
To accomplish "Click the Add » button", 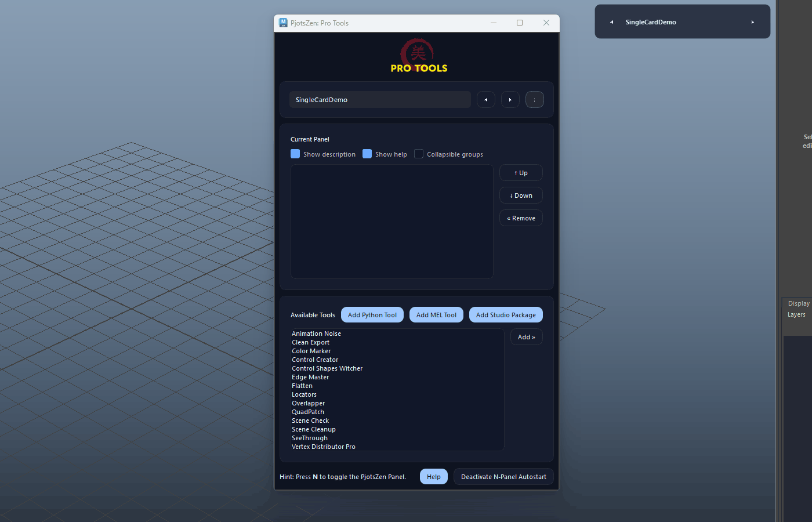I will [527, 337].
